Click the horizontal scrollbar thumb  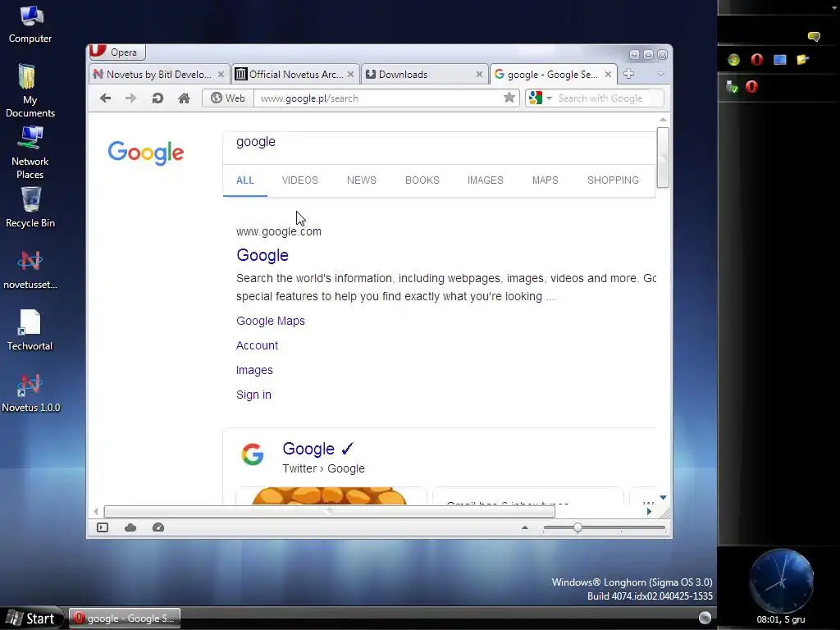(330, 511)
